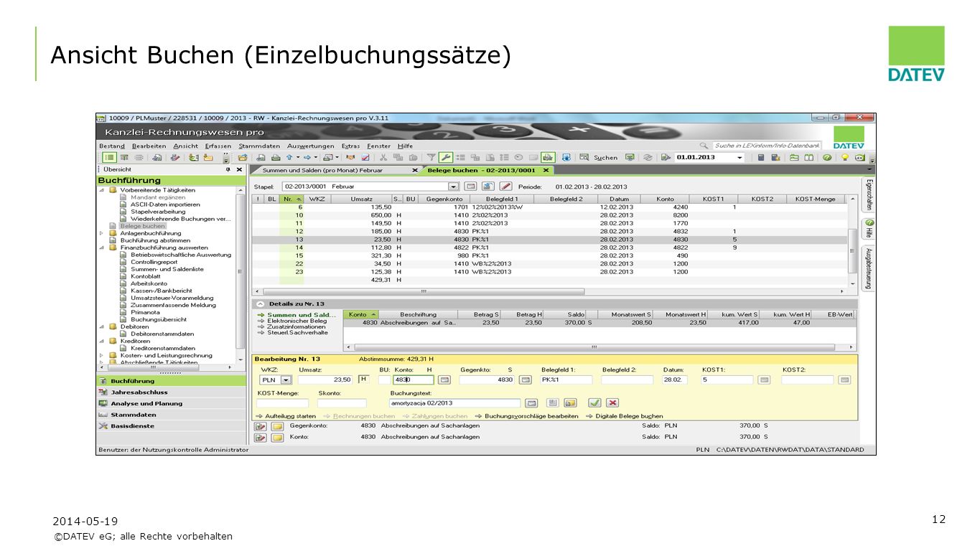
Task: Open Analyse und Planung section
Action: [x=146, y=404]
